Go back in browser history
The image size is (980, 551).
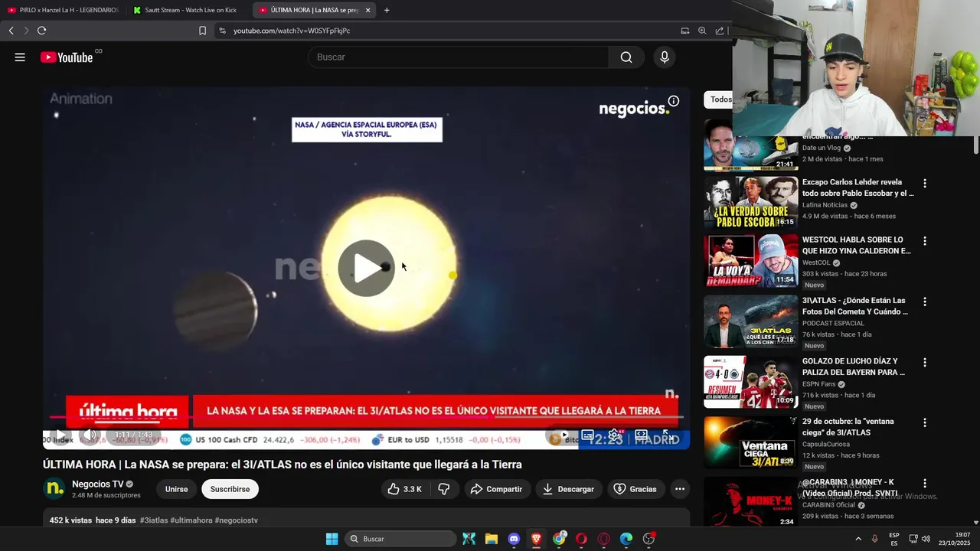tap(11, 31)
